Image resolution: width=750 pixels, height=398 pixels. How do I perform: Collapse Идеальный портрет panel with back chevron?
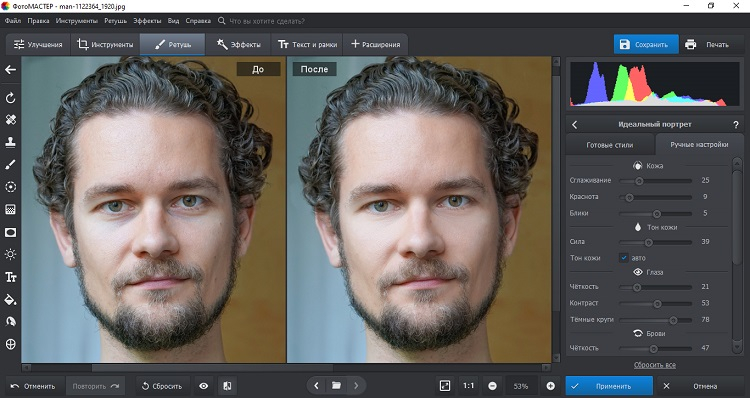pos(575,124)
